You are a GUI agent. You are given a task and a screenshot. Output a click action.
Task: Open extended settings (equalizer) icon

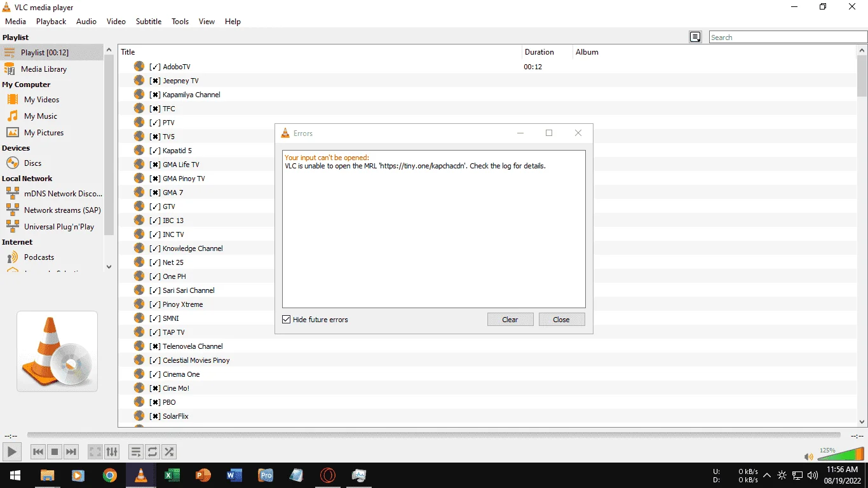pyautogui.click(x=112, y=452)
